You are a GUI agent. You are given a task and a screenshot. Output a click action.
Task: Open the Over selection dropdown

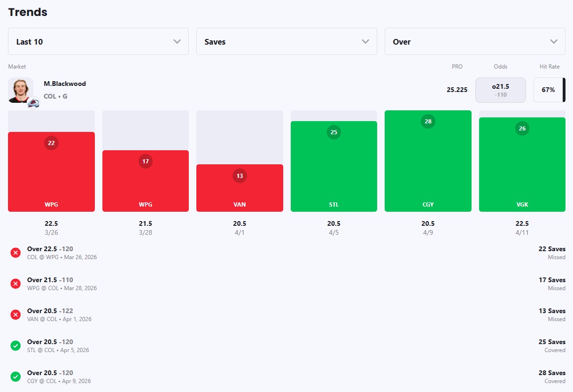pos(475,41)
